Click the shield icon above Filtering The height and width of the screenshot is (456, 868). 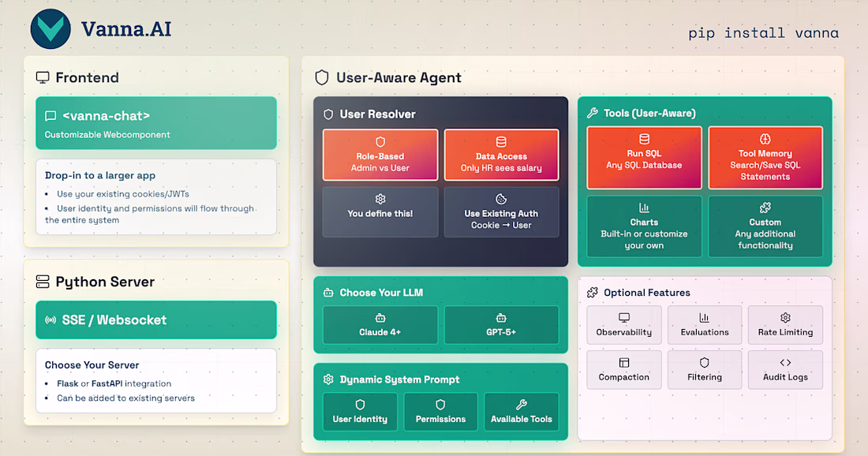click(704, 362)
